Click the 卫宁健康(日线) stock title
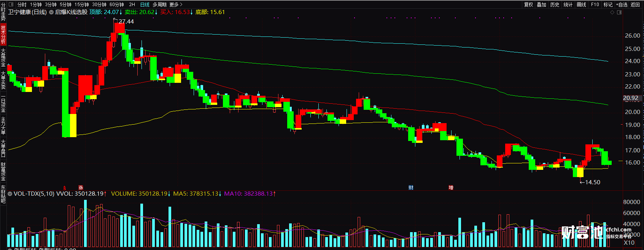The width and height of the screenshot is (644, 250). tap(27, 12)
